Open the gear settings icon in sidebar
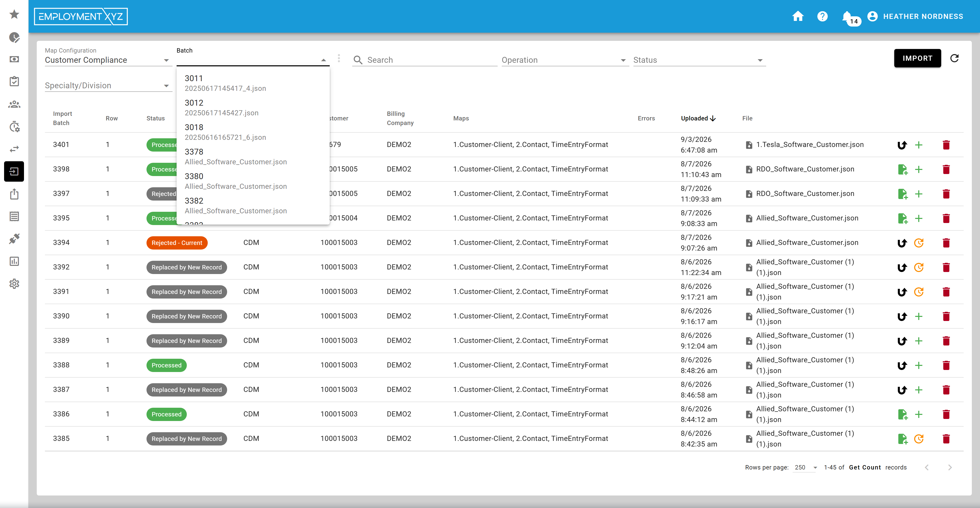 (14, 284)
